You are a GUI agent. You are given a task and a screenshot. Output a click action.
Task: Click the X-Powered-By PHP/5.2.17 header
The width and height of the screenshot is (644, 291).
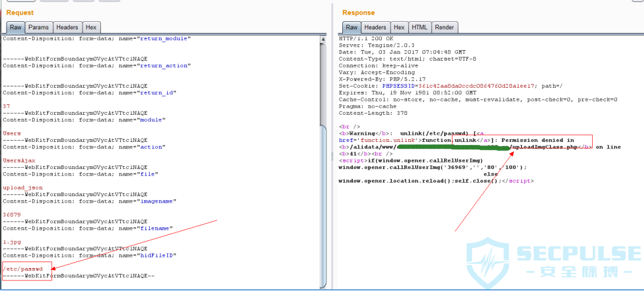[382, 79]
